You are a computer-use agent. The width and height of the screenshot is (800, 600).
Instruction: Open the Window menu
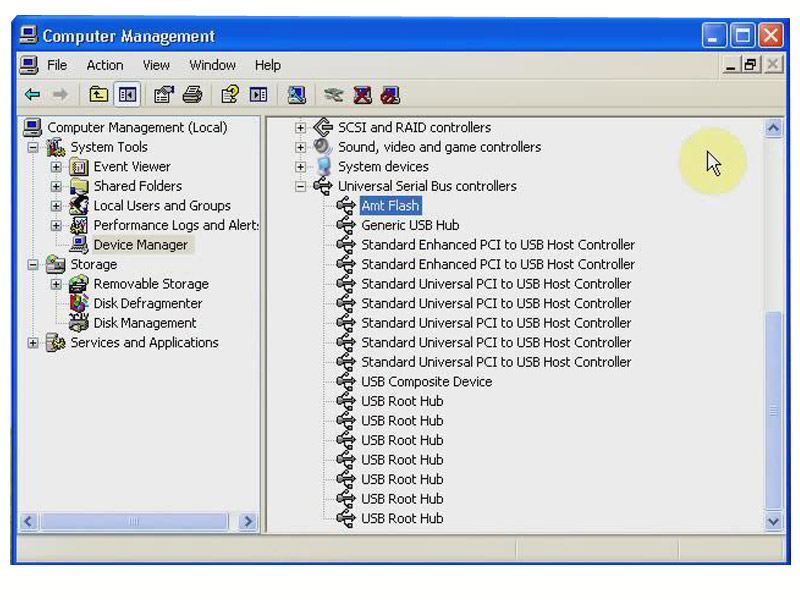(212, 65)
